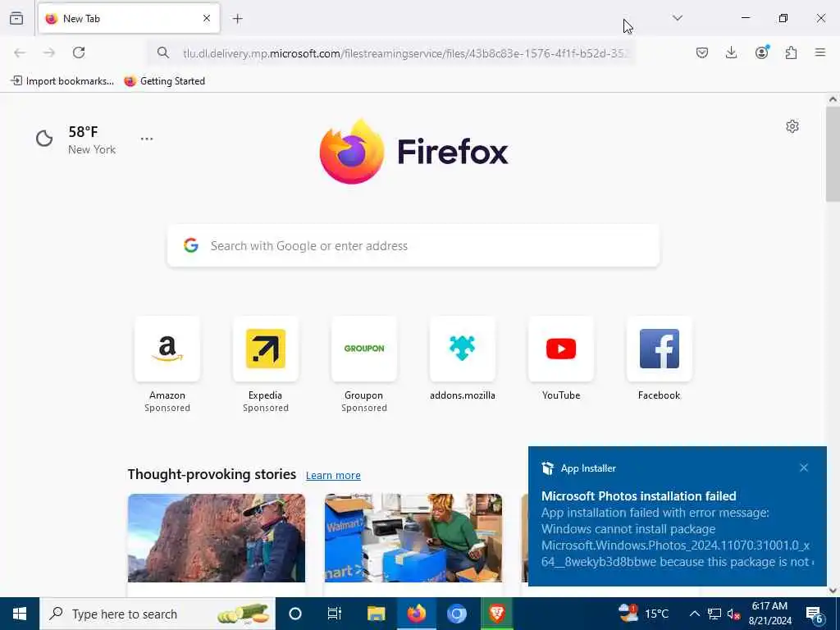840x630 pixels.
Task: Click Import bookmarks toolbar item
Action: click(x=62, y=81)
